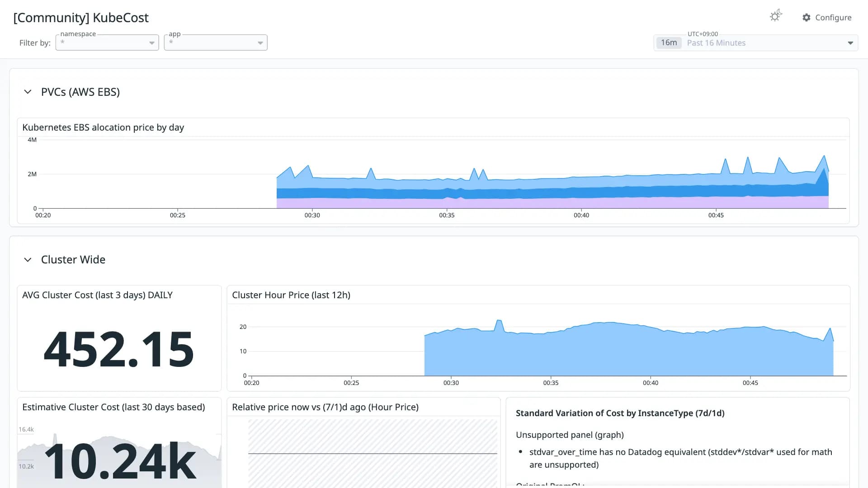The width and height of the screenshot is (868, 488).
Task: Click the EBS allocation price area chart
Action: (443, 174)
